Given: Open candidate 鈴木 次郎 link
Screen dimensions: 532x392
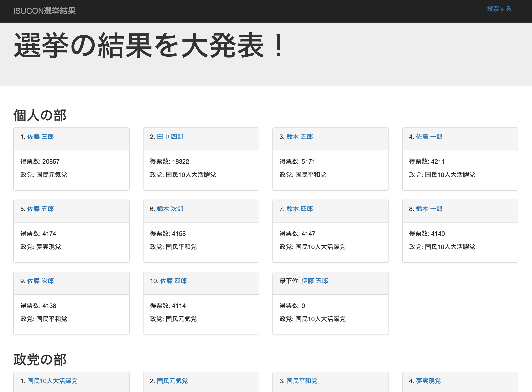Looking at the screenshot, I should [170, 209].
